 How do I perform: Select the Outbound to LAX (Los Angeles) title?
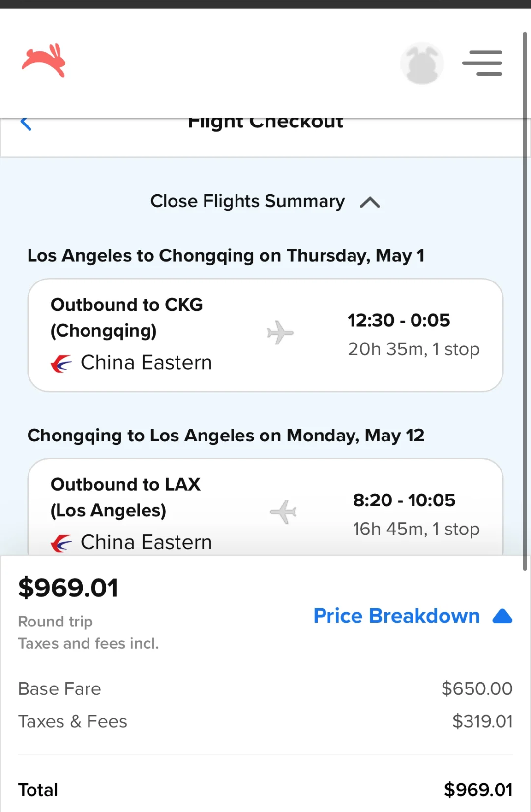point(125,497)
